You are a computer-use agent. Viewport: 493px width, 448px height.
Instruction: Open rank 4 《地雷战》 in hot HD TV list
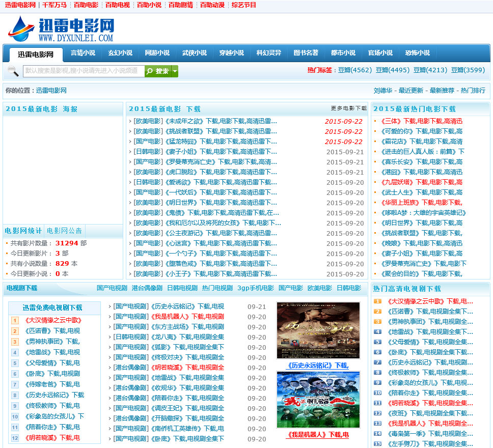pos(430,332)
